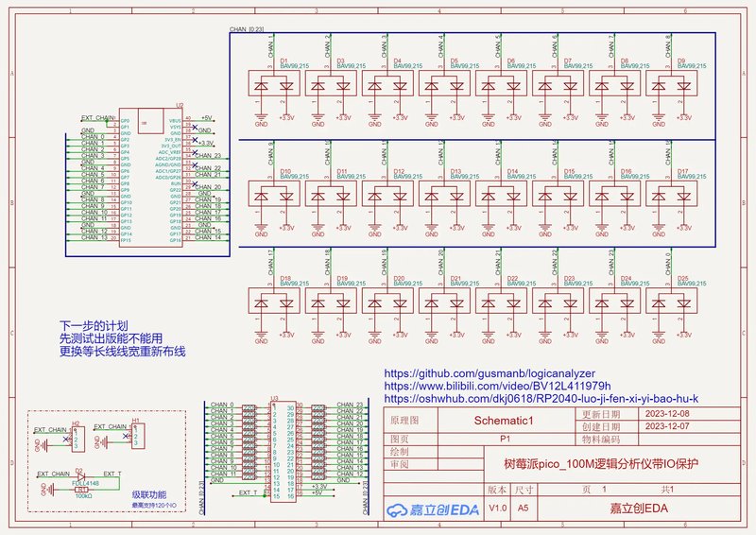Select the R1 100kΩ resistor
756x535 pixels.
(x=81, y=490)
